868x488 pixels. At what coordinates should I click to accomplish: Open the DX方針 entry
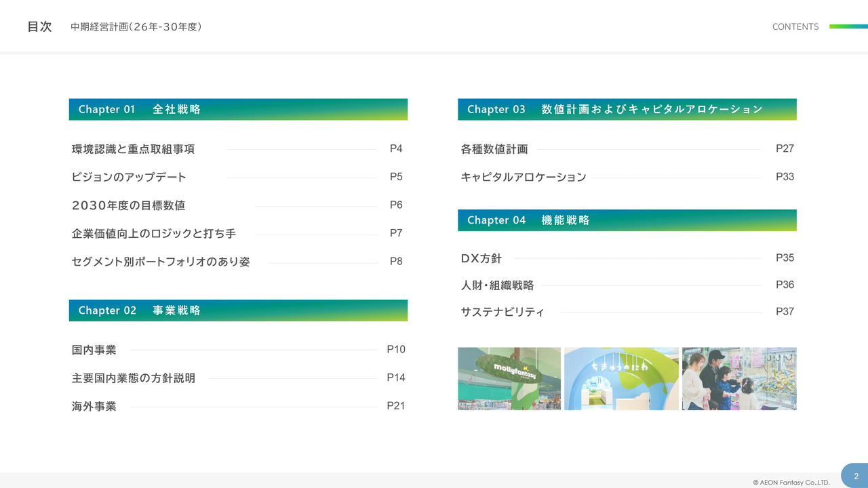481,258
